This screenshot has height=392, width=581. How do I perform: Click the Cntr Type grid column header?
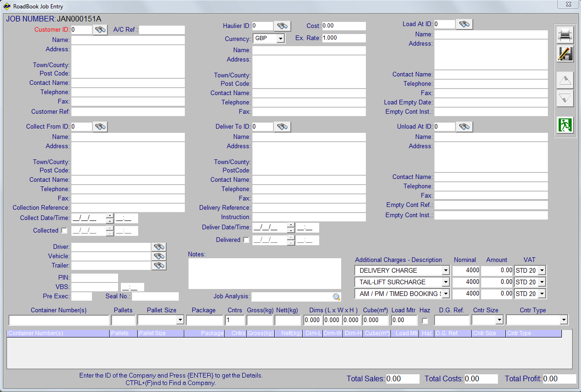pos(533,333)
